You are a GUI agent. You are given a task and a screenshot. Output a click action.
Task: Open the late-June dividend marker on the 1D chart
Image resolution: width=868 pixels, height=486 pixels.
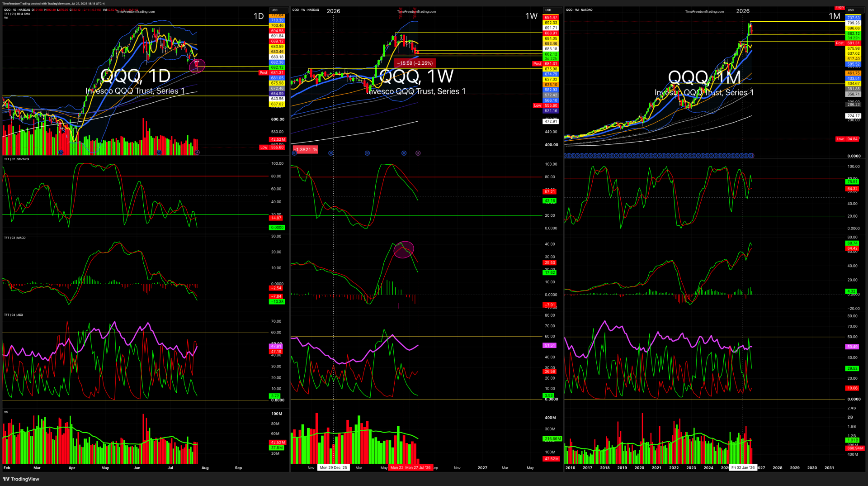pyautogui.click(x=159, y=152)
